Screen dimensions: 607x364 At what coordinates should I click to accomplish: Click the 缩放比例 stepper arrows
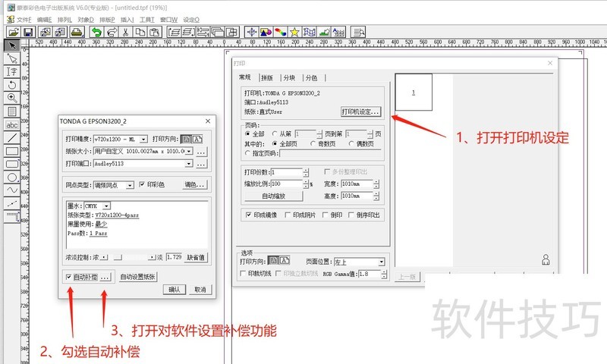[x=306, y=184]
